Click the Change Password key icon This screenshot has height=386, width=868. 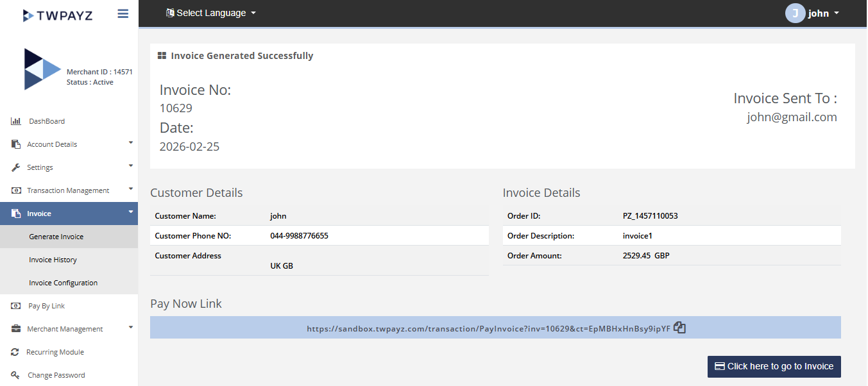[15, 375]
